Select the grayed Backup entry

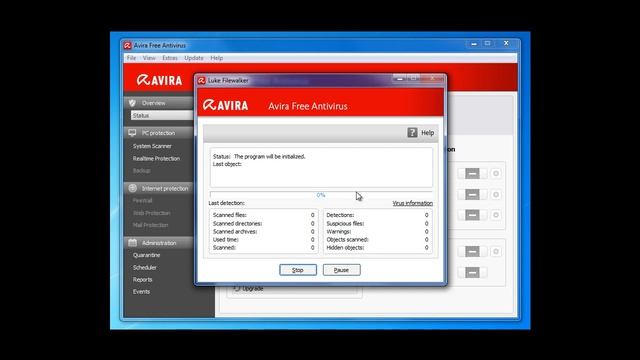click(141, 171)
